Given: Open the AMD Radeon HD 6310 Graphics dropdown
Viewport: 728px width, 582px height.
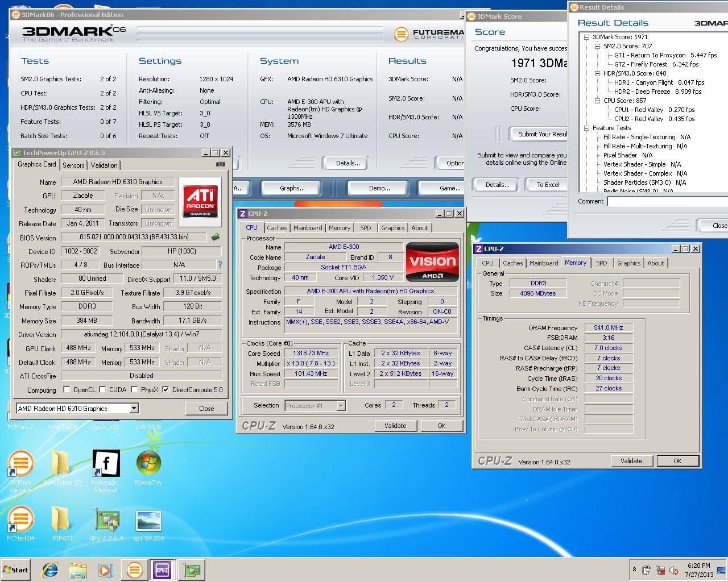Looking at the screenshot, I should [134, 408].
